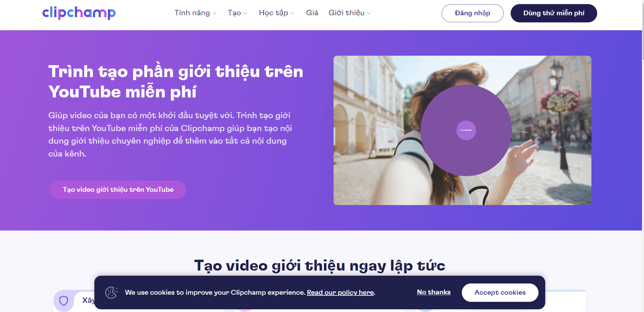Expand the Tạo menu chevron

[245, 13]
